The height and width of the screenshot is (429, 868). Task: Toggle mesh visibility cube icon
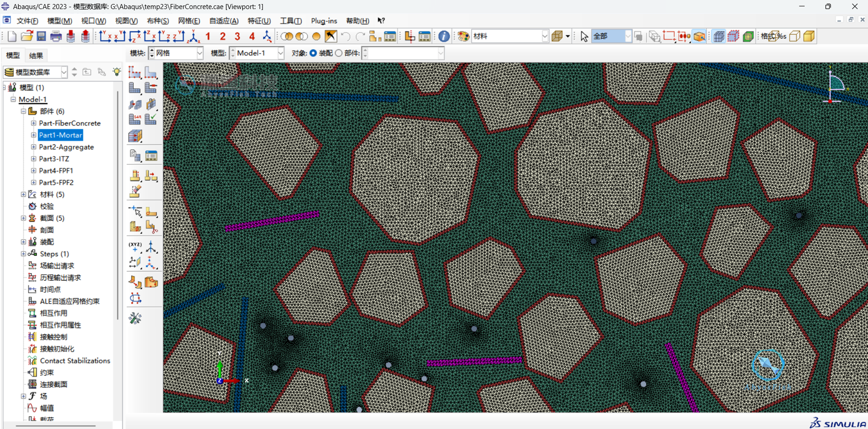pos(719,36)
